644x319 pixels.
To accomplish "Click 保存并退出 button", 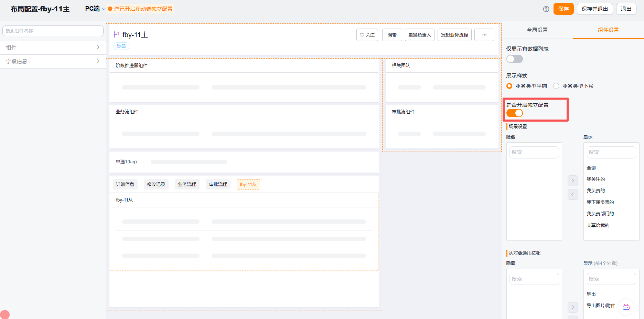I will coord(594,9).
